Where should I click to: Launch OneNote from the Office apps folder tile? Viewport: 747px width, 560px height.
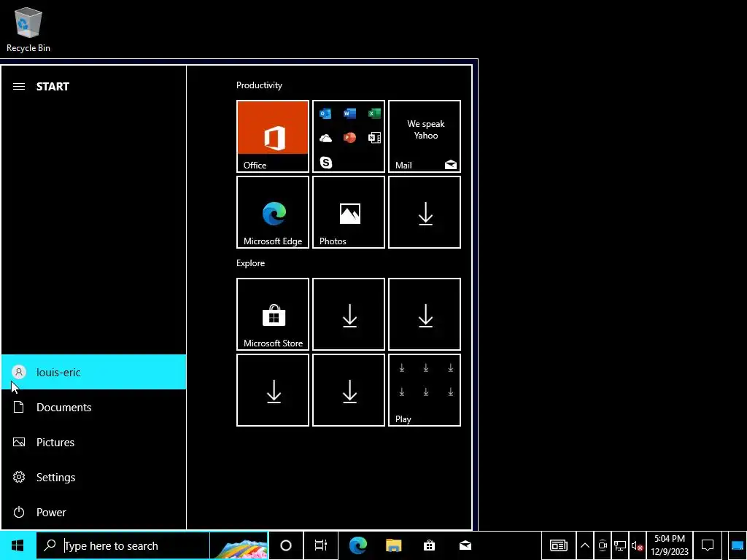[x=374, y=138]
